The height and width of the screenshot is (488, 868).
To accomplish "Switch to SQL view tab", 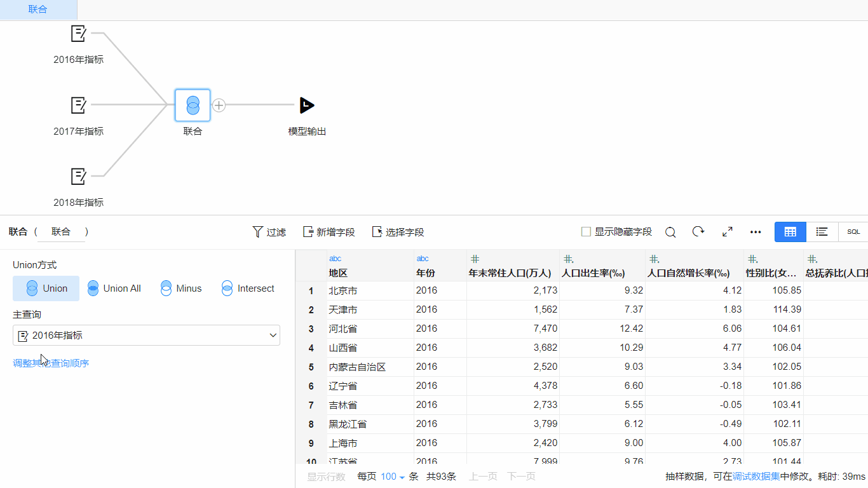I will tap(853, 232).
